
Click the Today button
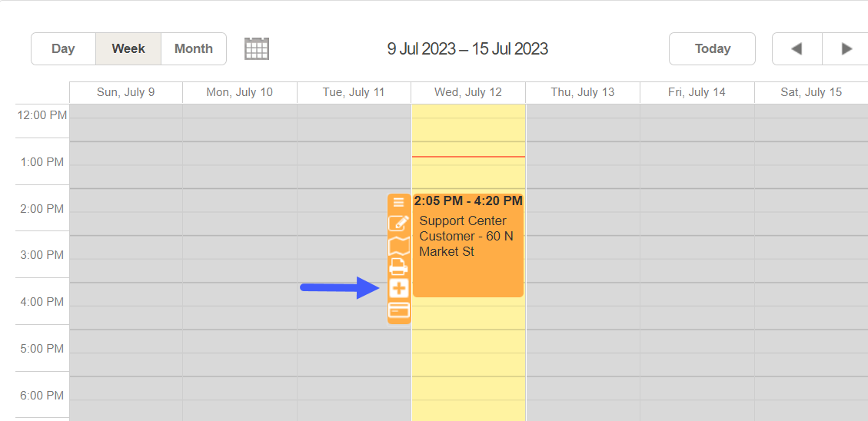713,48
